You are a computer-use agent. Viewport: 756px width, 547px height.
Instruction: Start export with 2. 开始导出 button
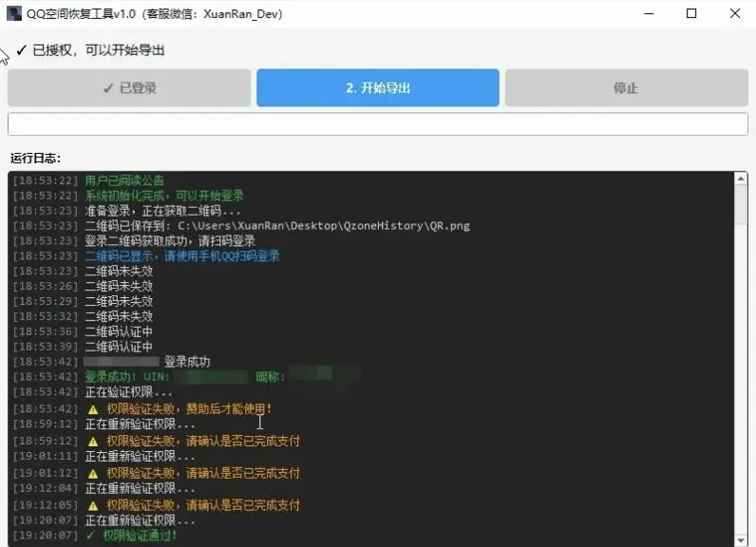pos(378,87)
